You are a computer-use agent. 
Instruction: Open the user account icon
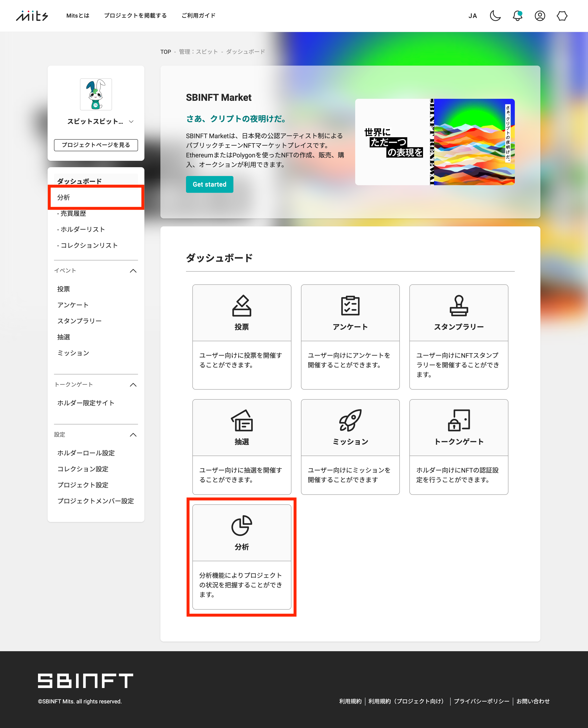(540, 16)
